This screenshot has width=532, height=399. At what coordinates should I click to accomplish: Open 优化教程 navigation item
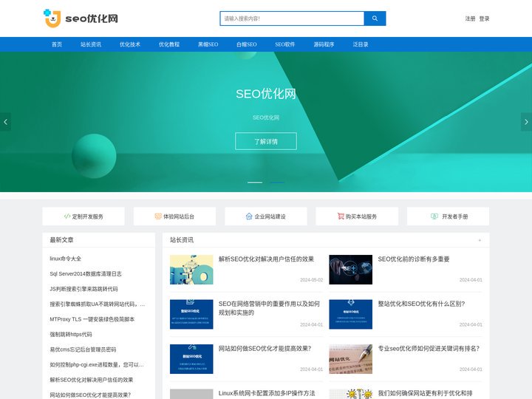(x=169, y=44)
